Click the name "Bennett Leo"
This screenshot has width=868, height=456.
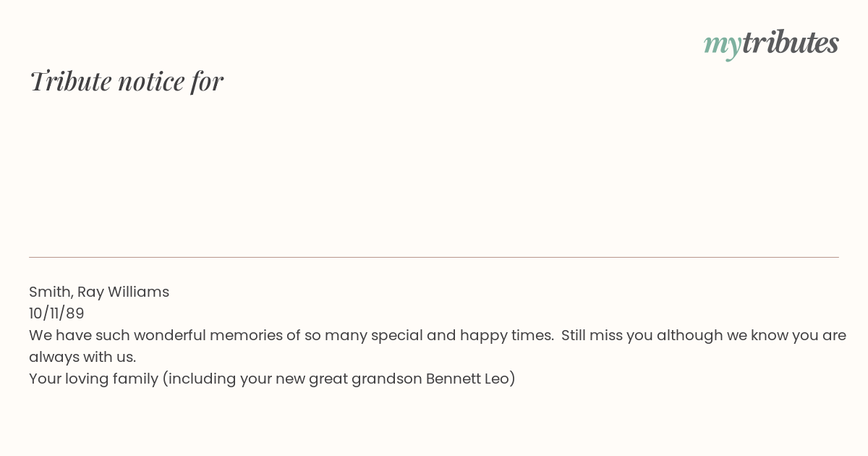point(467,379)
